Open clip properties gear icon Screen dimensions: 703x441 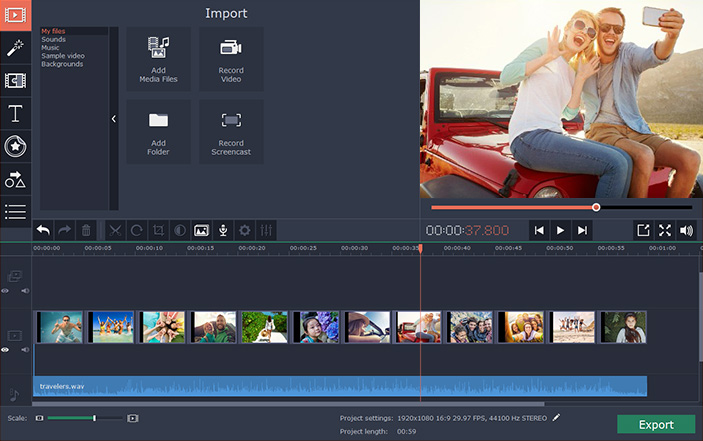pyautogui.click(x=245, y=230)
